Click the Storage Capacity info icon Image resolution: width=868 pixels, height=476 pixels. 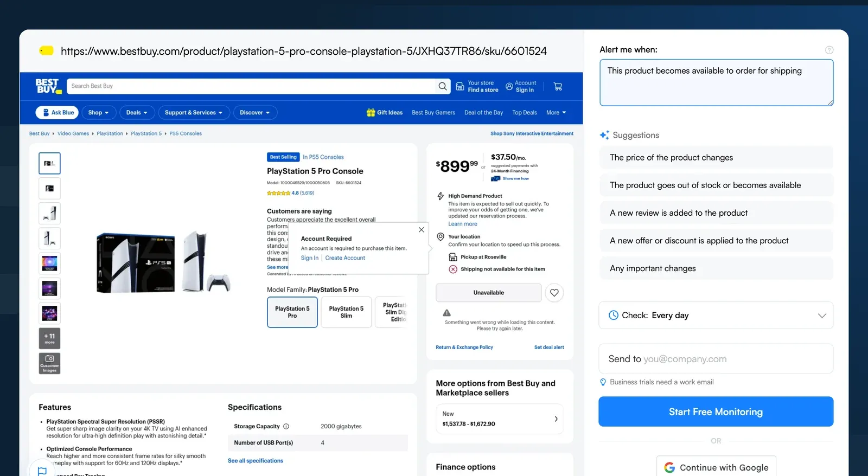(x=286, y=426)
